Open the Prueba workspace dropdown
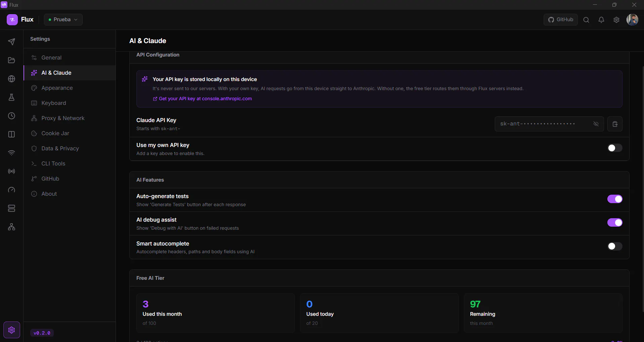Viewport: 644px width, 342px height. [63, 20]
